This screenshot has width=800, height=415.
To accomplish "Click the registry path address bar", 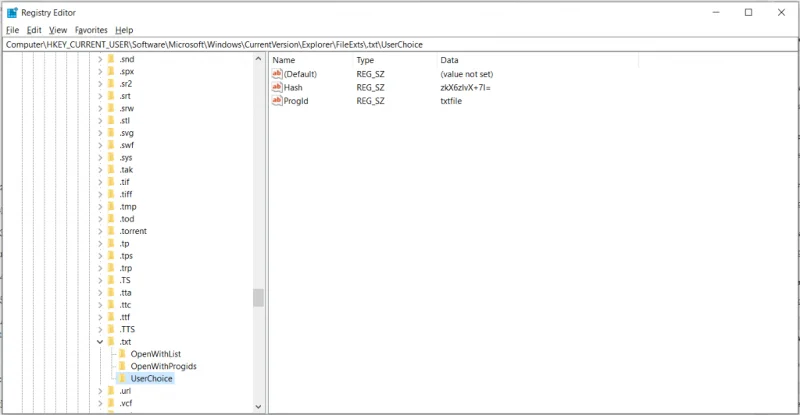I will click(400, 45).
